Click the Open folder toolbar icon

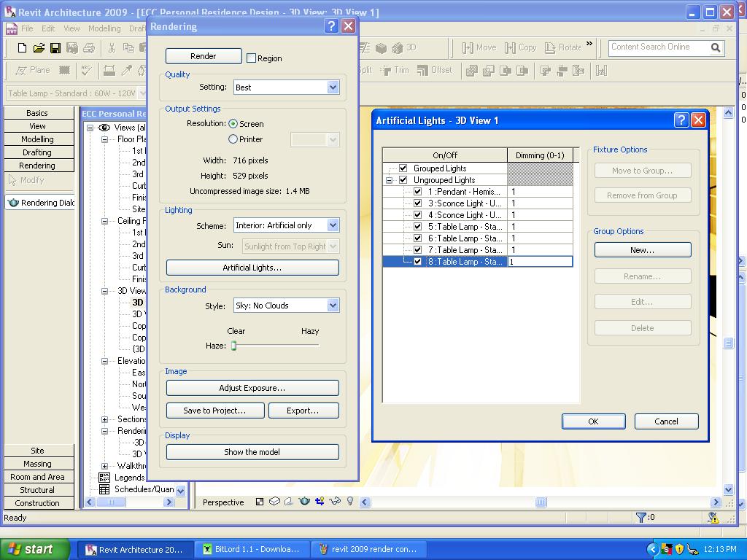39,48
